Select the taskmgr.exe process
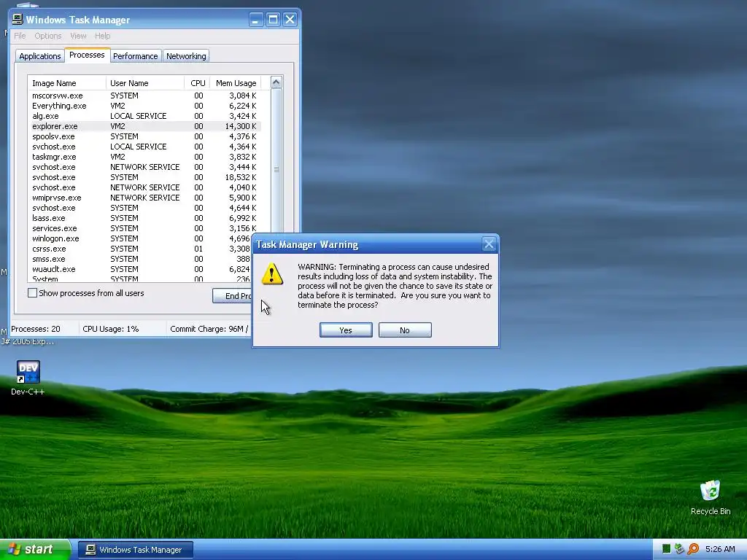This screenshot has width=747, height=560. tap(144, 157)
